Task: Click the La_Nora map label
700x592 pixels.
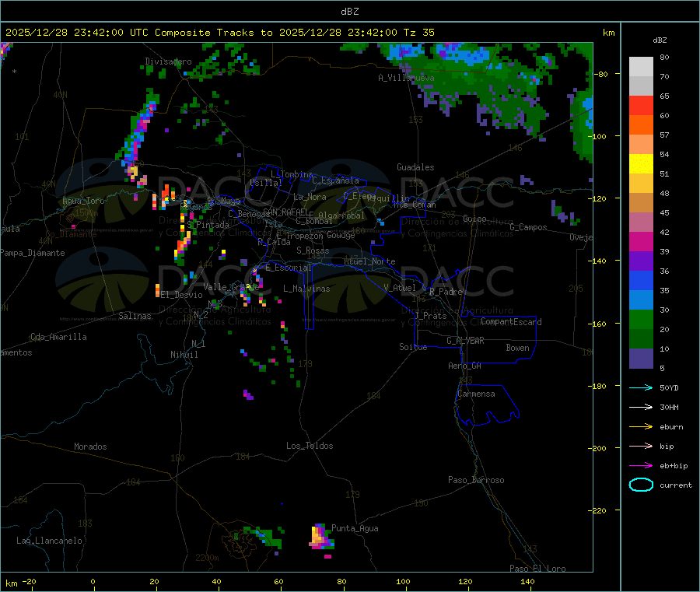Action: pos(310,197)
